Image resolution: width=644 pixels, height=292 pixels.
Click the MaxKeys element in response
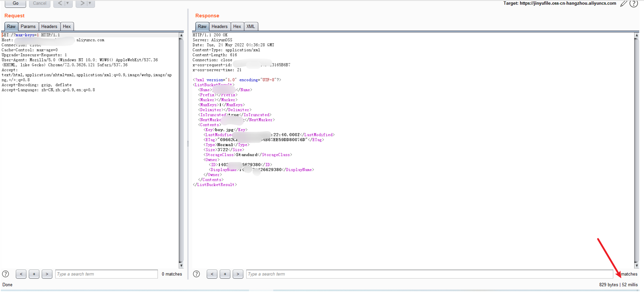[222, 105]
